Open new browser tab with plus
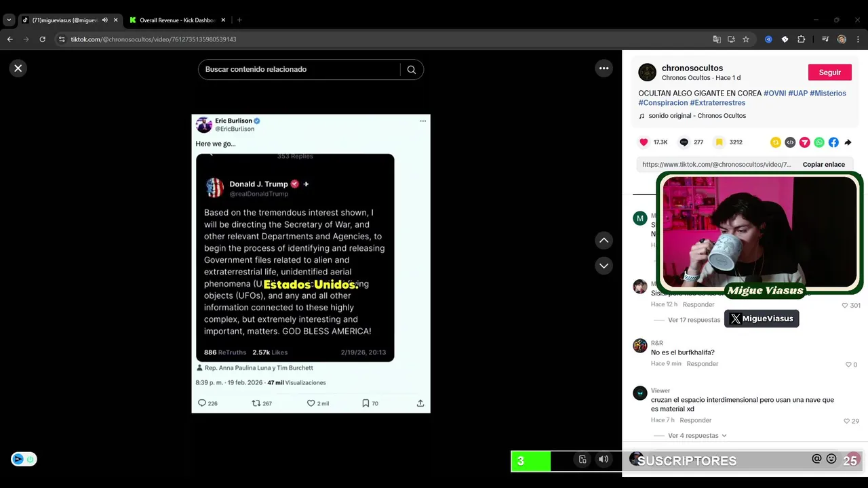 tap(239, 20)
